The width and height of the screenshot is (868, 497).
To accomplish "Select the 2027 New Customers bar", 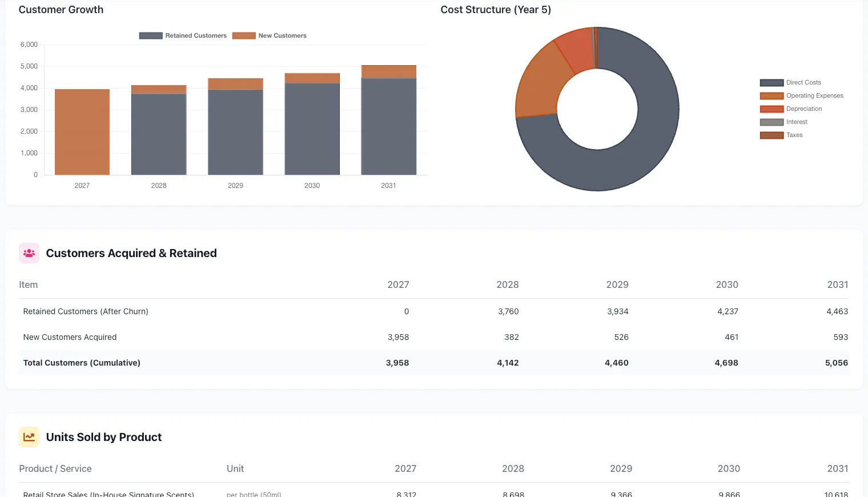I will 82,132.
